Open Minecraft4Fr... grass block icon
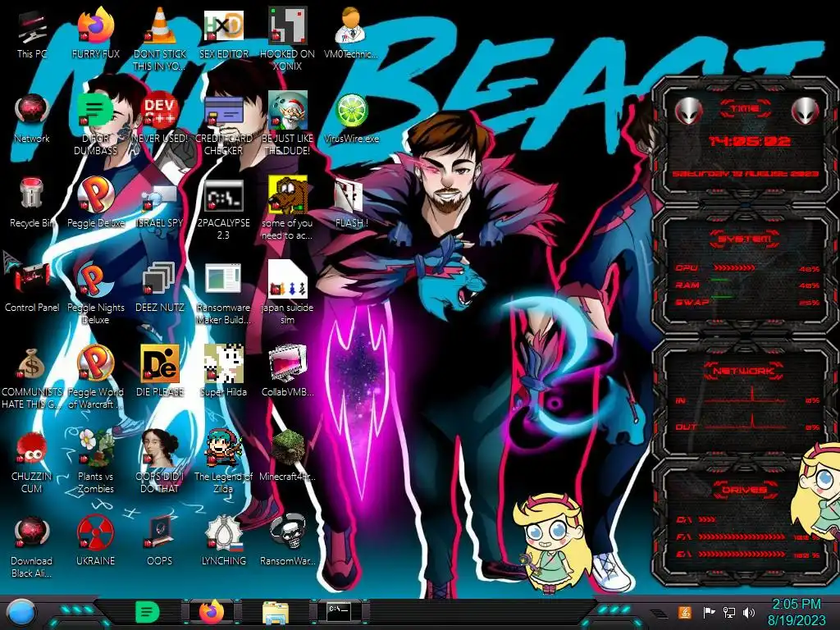The image size is (840, 630). coord(287,455)
